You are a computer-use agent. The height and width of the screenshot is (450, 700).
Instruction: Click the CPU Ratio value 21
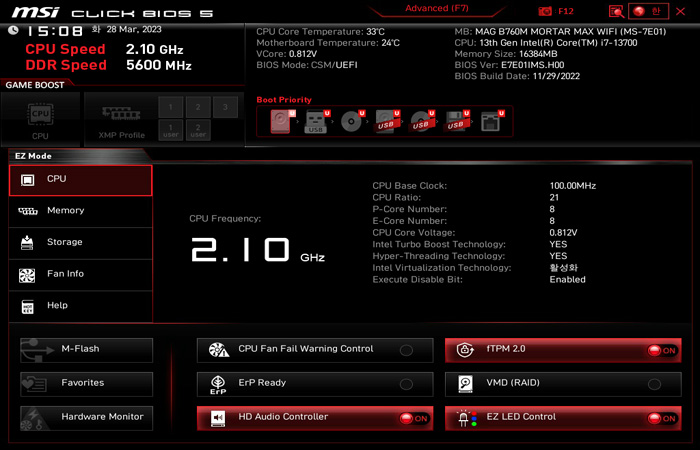pos(554,197)
